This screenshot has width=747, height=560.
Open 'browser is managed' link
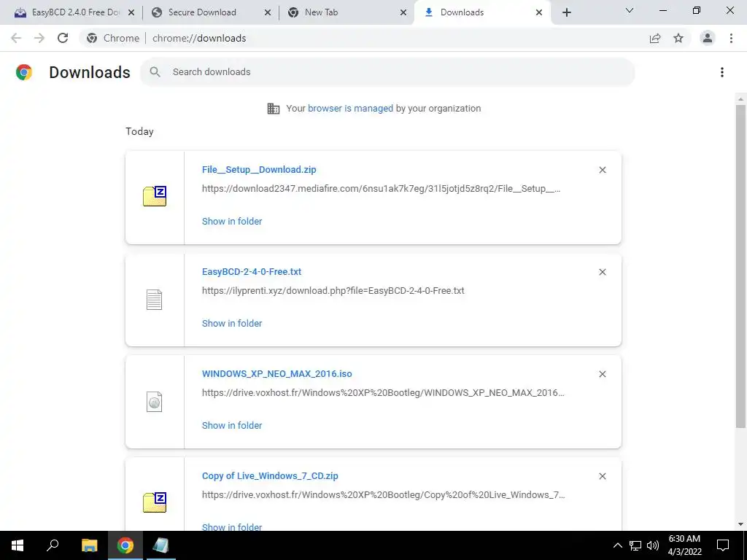[351, 109]
